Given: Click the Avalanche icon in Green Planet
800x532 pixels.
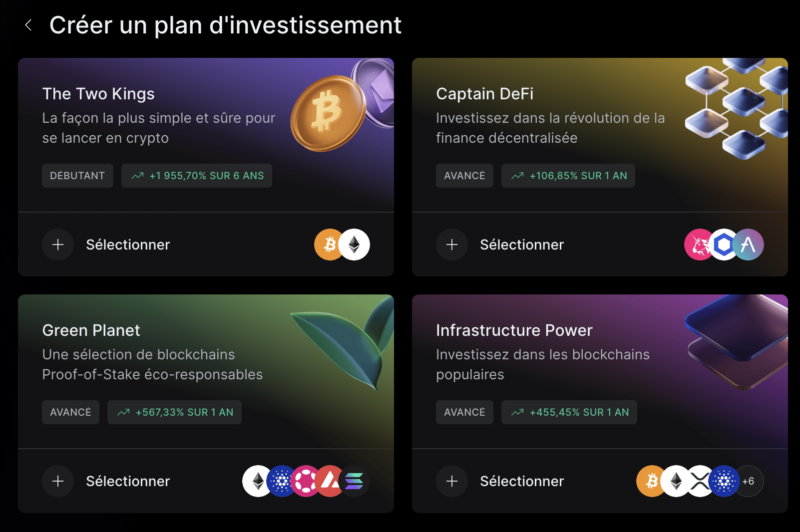Looking at the screenshot, I should pos(330,481).
